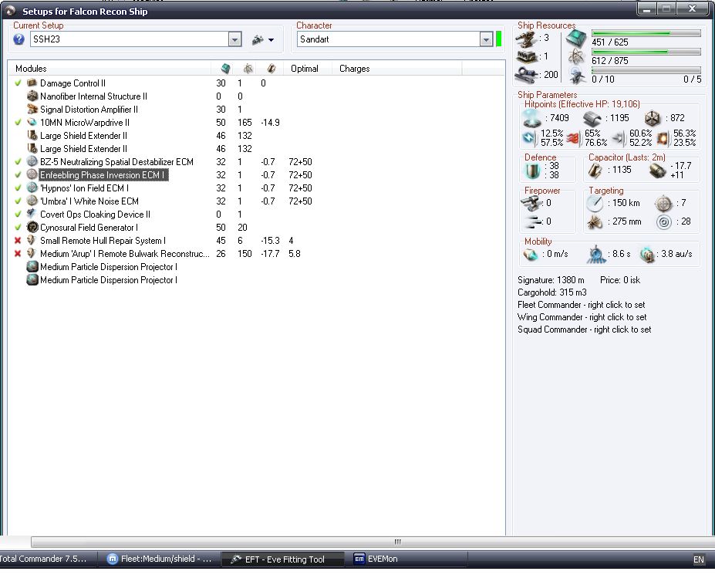715x588 pixels.
Task: Toggle 'Umbra' I White Noise ECM checkmark
Action: (x=18, y=201)
